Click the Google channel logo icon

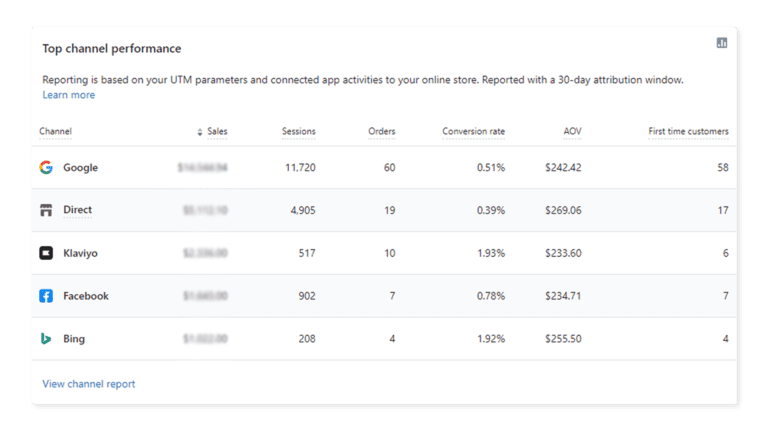pos(46,168)
